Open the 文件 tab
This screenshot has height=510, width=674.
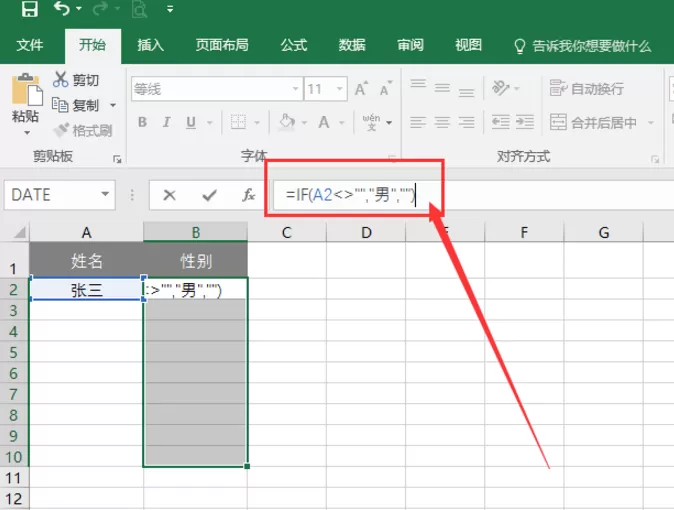[x=30, y=45]
